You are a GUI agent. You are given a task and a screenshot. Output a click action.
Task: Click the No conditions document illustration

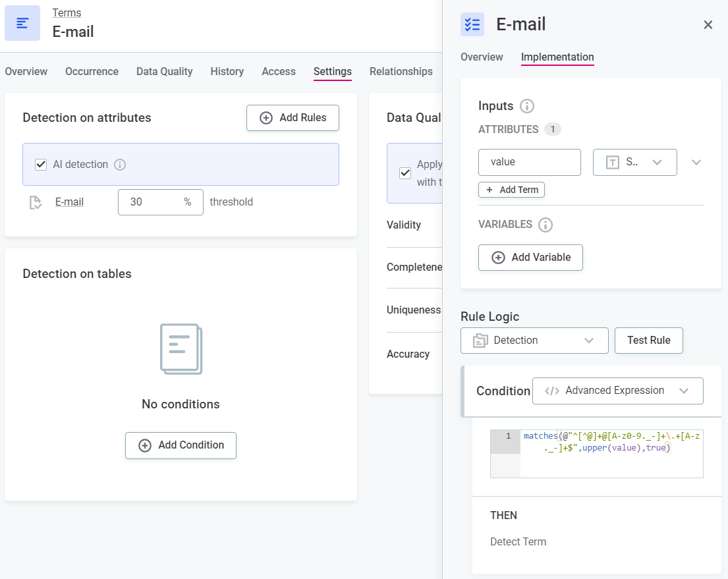[x=181, y=349]
